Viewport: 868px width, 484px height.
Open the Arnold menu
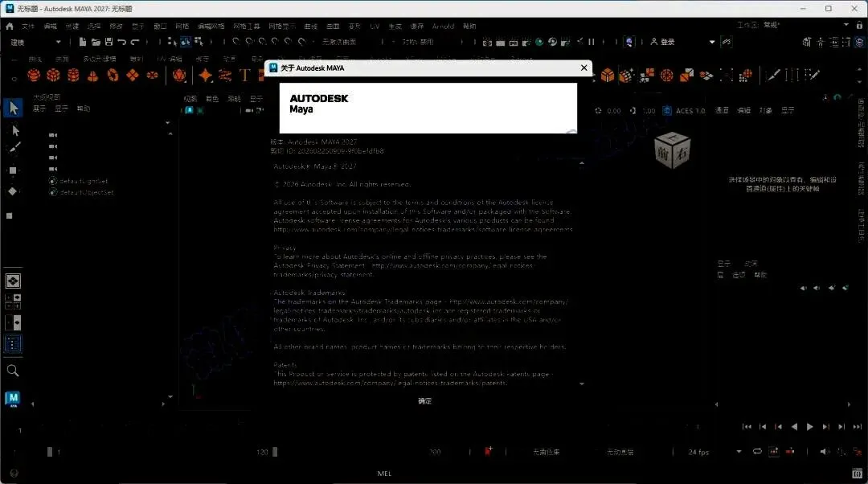click(443, 26)
